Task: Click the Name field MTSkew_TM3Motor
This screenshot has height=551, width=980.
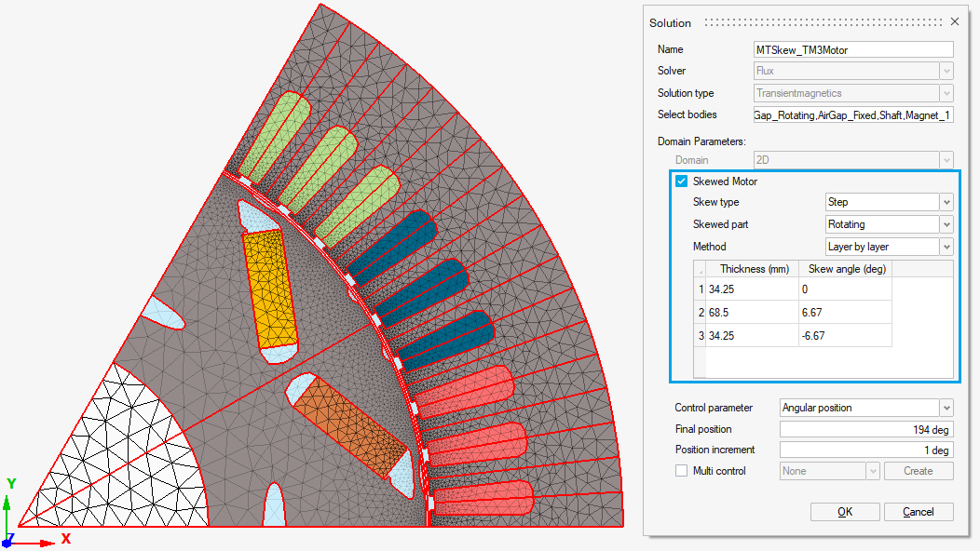Action: click(852, 49)
